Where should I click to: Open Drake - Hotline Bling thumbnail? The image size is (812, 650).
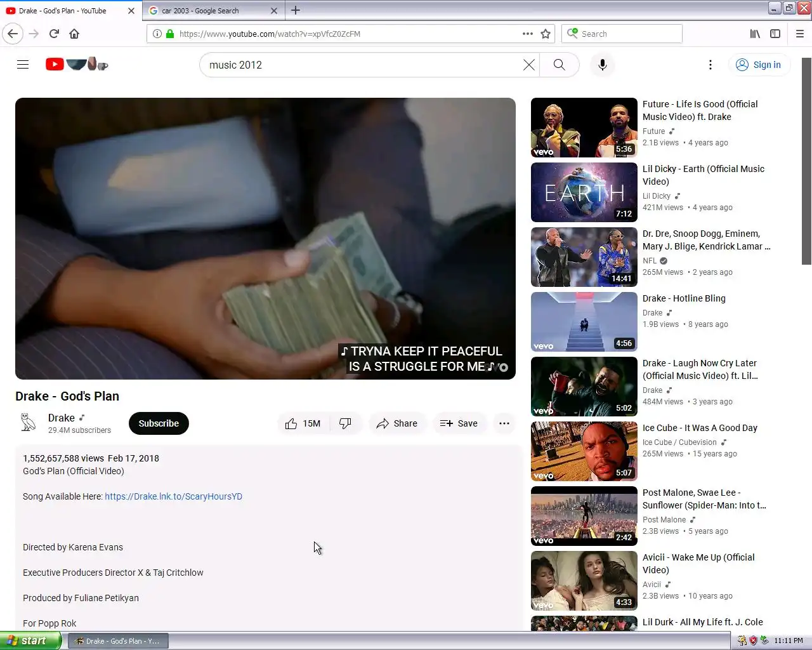point(584,322)
